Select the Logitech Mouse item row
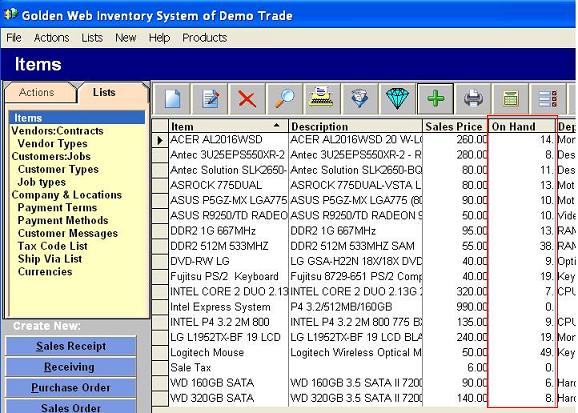The width and height of the screenshot is (578, 413). pyautogui.click(x=363, y=353)
